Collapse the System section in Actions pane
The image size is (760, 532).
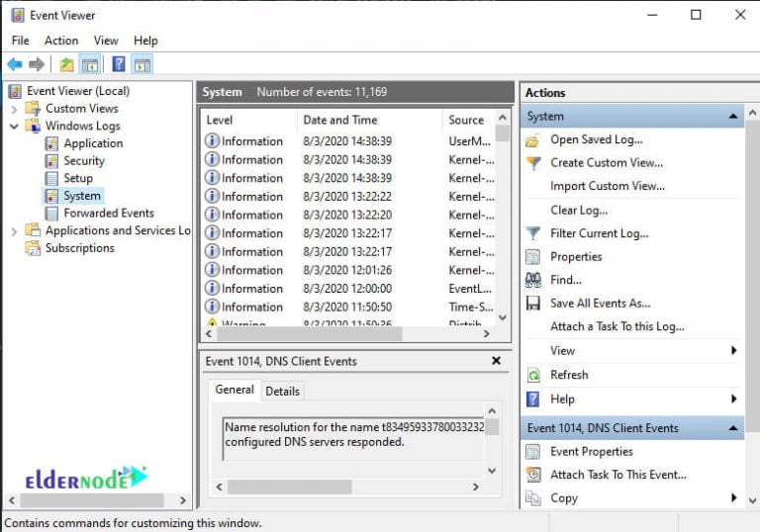pyautogui.click(x=733, y=116)
